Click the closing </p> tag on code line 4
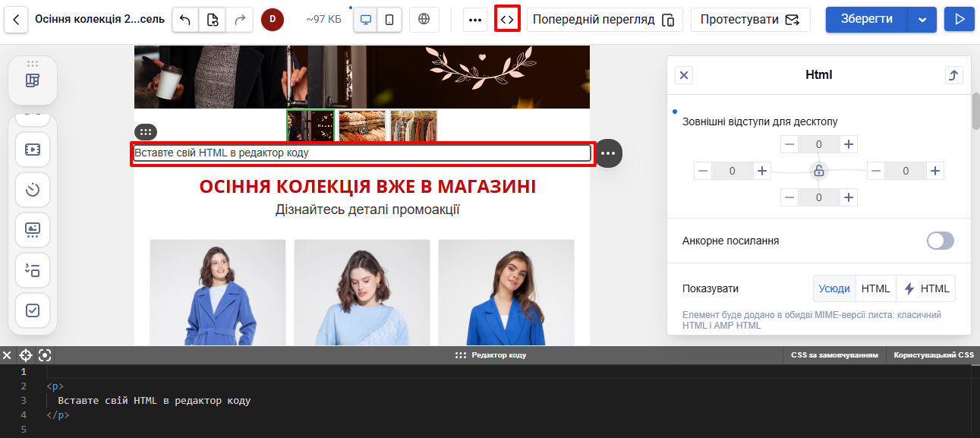The width and height of the screenshot is (980, 438). pyautogui.click(x=58, y=414)
